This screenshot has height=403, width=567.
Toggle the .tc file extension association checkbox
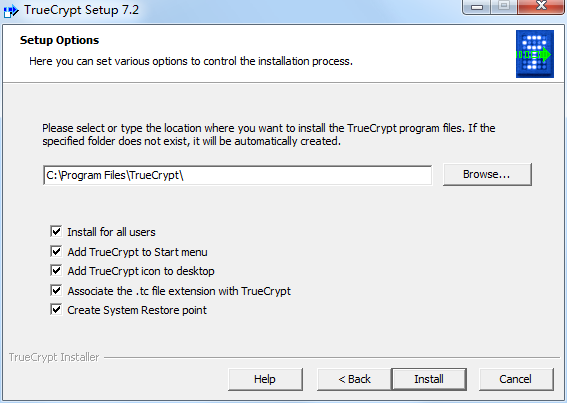tap(56, 290)
